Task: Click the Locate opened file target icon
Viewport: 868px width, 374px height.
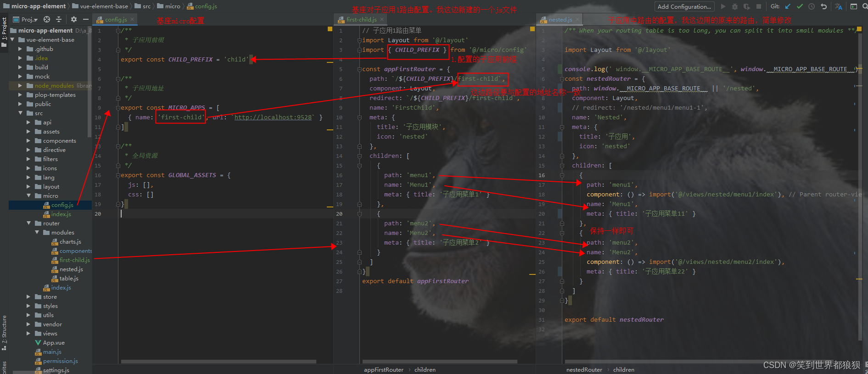Action: click(x=47, y=19)
